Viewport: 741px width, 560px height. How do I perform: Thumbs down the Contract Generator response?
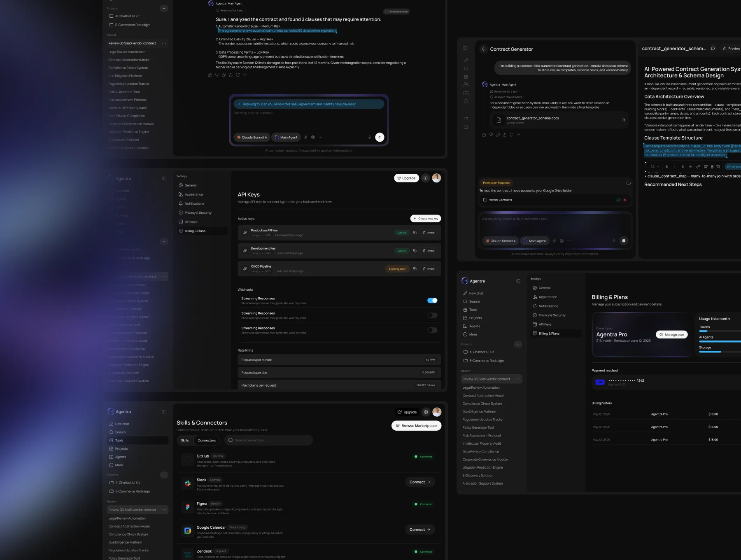click(491, 135)
